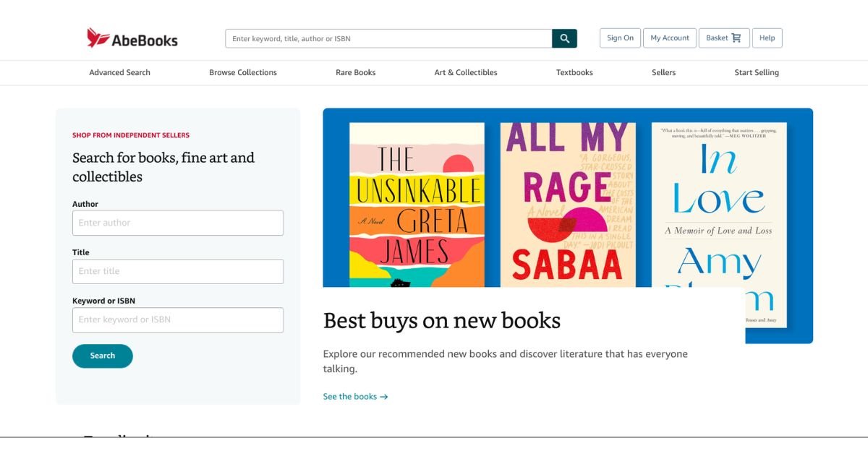Click the 'Best buys on new books' heading
This screenshot has width=868, height=454.
point(442,320)
